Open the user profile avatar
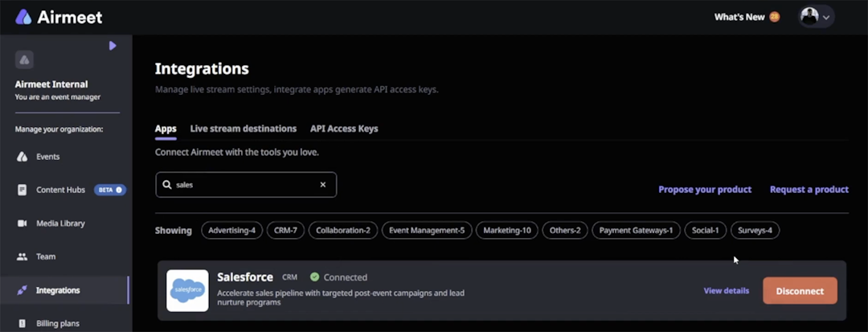Image resolution: width=868 pixels, height=332 pixels. [809, 17]
